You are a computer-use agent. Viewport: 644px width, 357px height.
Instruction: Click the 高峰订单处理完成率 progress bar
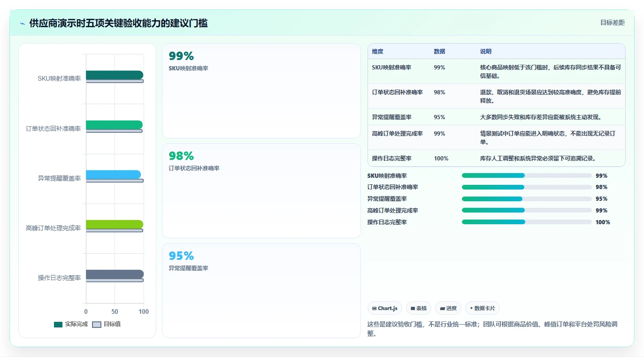click(x=527, y=210)
